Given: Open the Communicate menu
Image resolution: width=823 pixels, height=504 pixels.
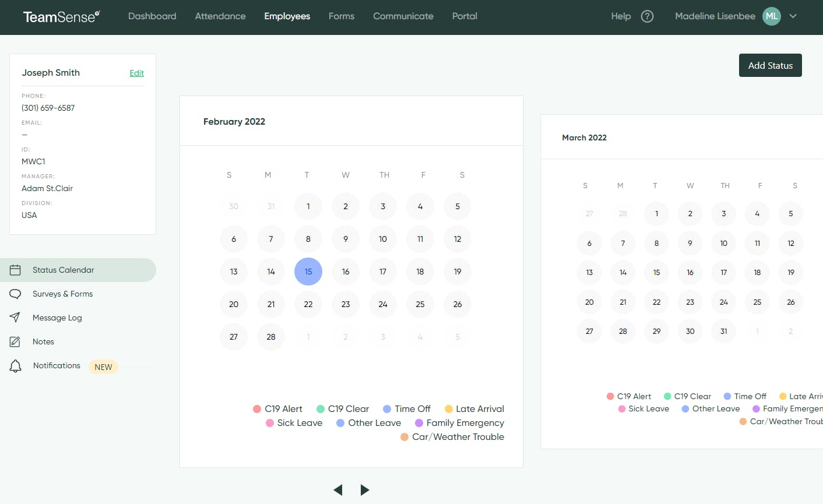Looking at the screenshot, I should [x=403, y=16].
